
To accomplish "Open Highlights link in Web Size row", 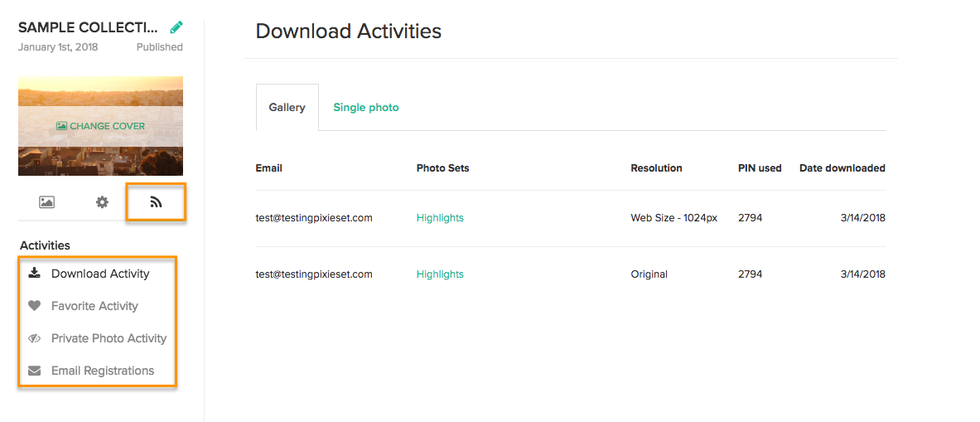I will tap(440, 217).
